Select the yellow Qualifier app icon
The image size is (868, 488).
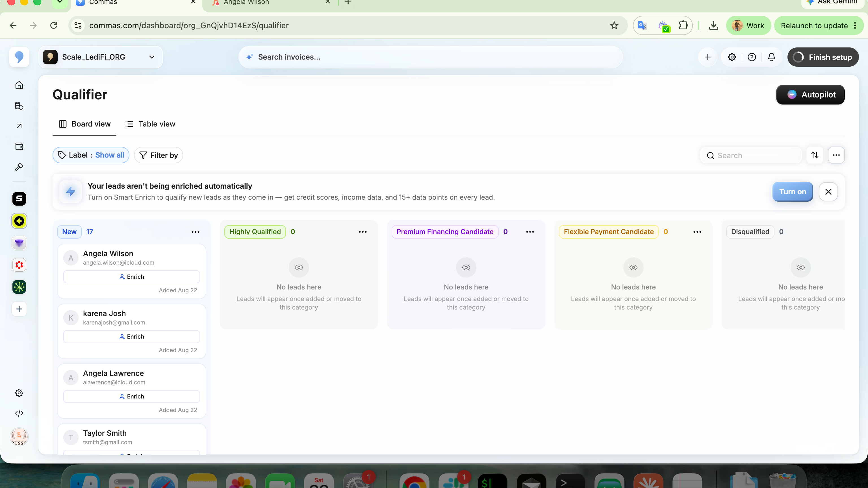19,221
